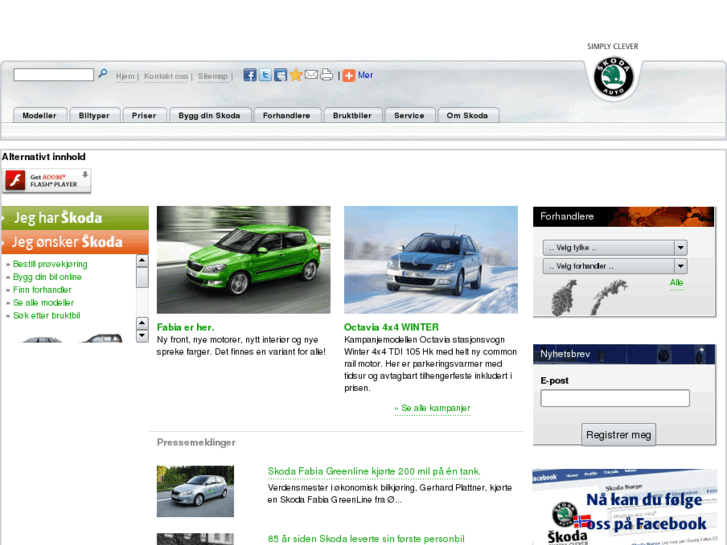This screenshot has width=727, height=545.
Task: Open the Priser tab
Action: 144,115
